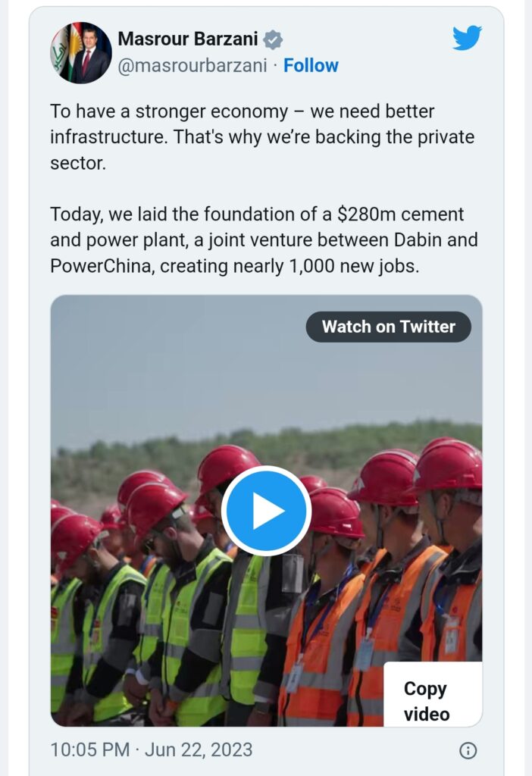Click the stronger economy tweet paragraph
This screenshot has height=776, width=532.
point(262,137)
